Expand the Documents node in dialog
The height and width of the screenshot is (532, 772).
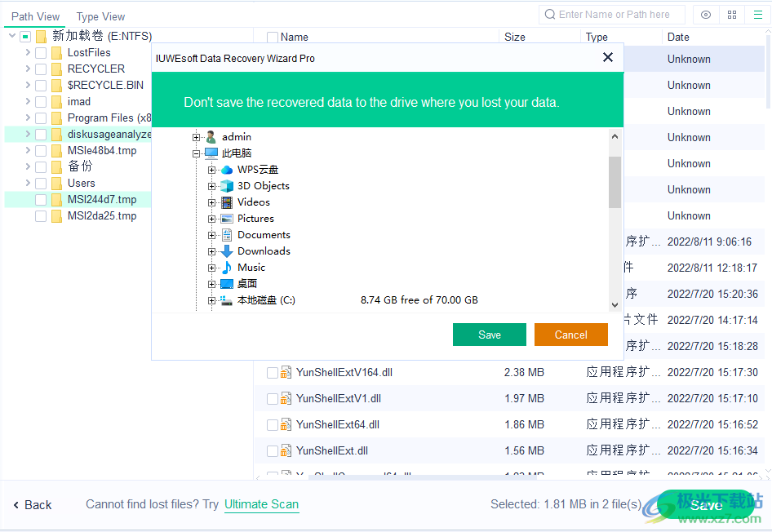pos(211,235)
